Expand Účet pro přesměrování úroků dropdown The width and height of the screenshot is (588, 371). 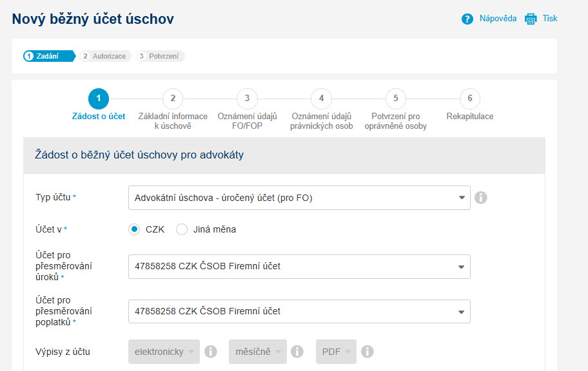pyautogui.click(x=299, y=267)
